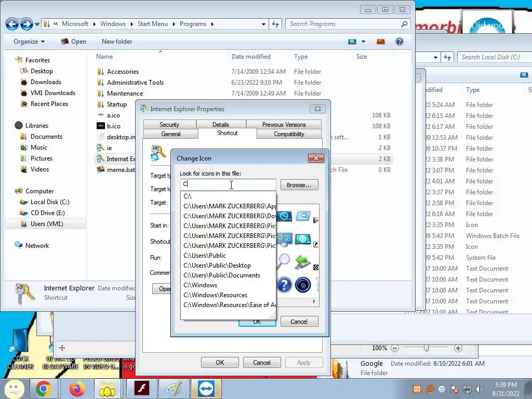
Task: Select Downloads under Favorites
Action: 46,82
